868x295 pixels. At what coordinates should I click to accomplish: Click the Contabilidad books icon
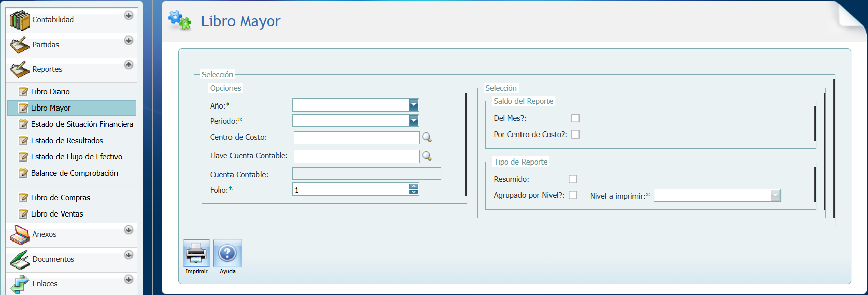19,20
